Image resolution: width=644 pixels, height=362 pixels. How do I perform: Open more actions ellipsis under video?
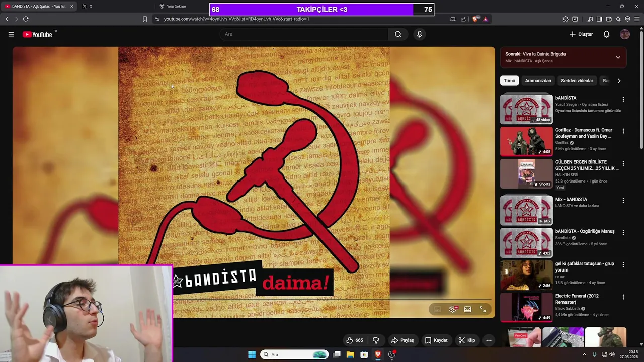489,340
